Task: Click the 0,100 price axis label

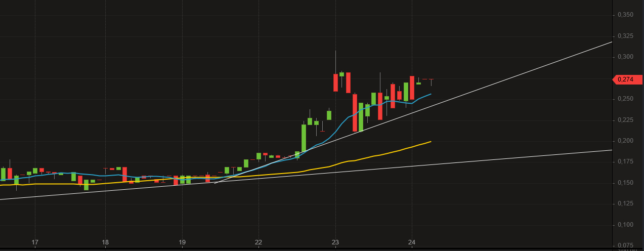Action: pos(626,225)
